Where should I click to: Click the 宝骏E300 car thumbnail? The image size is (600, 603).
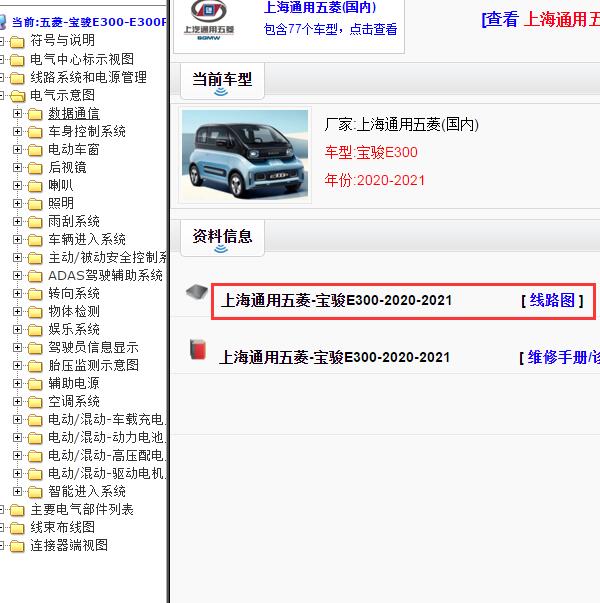point(245,155)
